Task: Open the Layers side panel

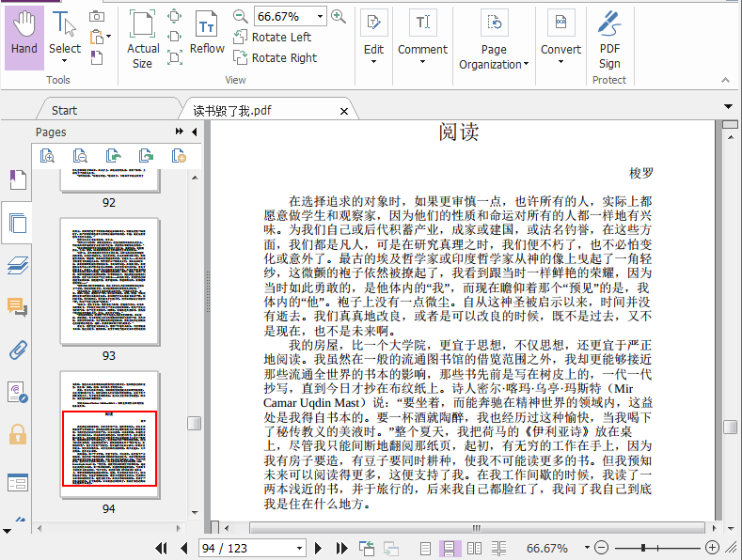Action: pyautogui.click(x=18, y=265)
